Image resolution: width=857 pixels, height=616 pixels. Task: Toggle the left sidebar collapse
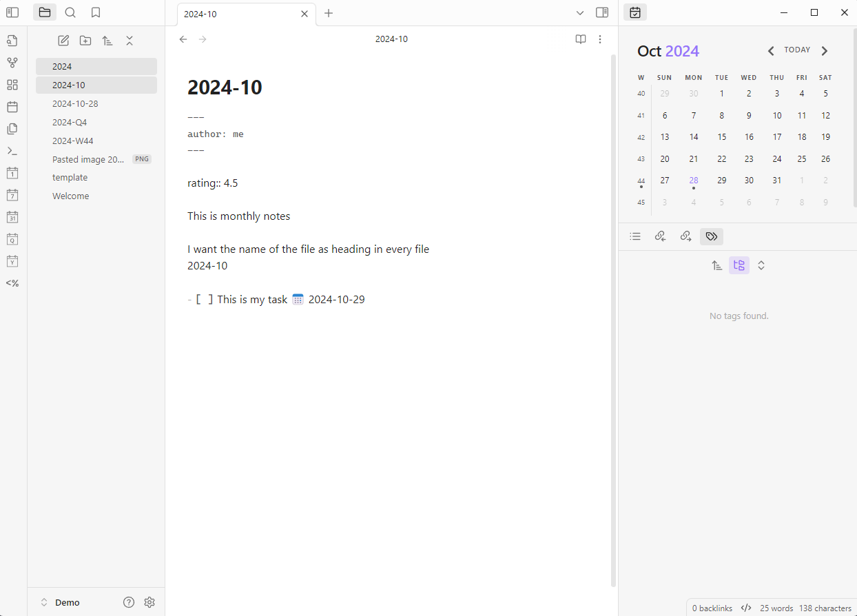[12, 12]
